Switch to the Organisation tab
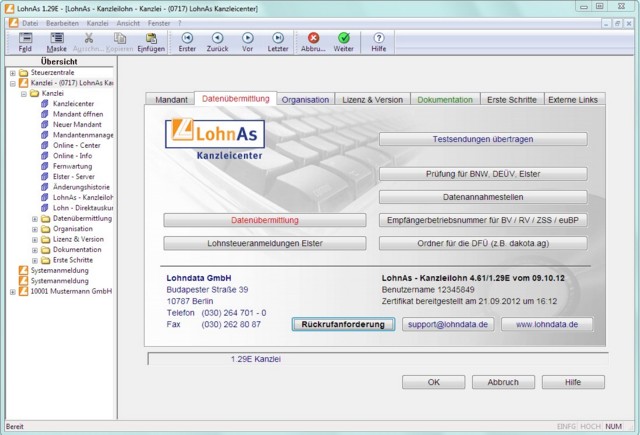The width and height of the screenshot is (640, 435). pyautogui.click(x=305, y=100)
